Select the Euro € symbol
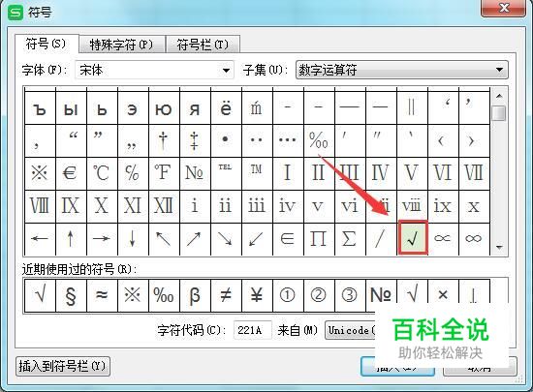533x392 pixels. coord(71,173)
